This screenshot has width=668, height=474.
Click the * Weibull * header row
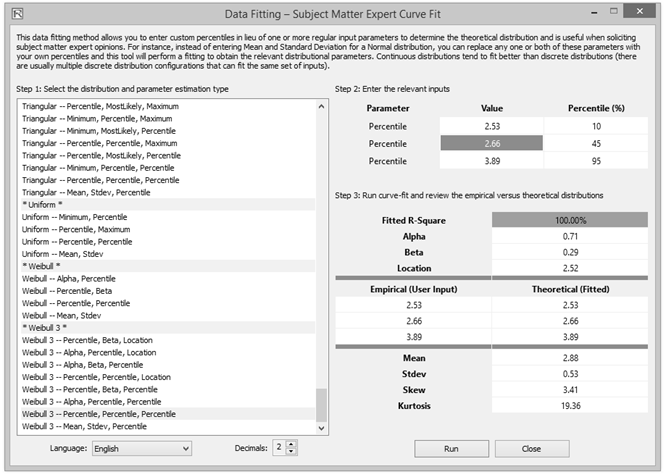click(168, 266)
